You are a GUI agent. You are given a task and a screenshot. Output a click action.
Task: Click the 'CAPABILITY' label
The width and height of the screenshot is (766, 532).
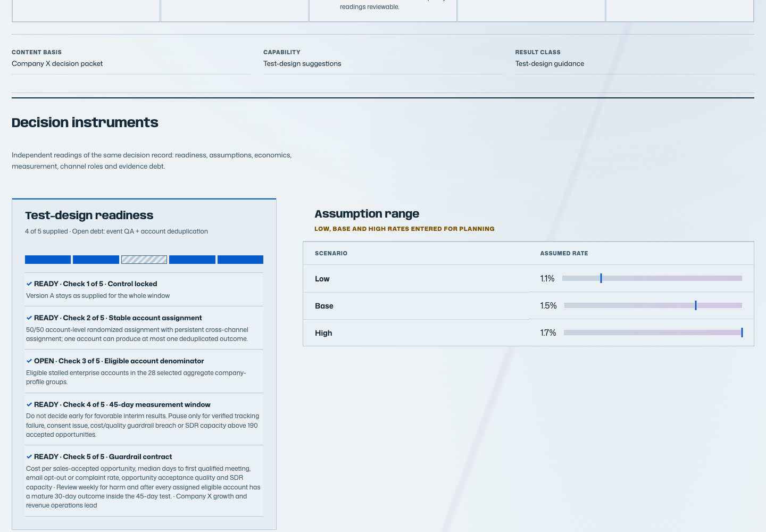[x=282, y=52]
